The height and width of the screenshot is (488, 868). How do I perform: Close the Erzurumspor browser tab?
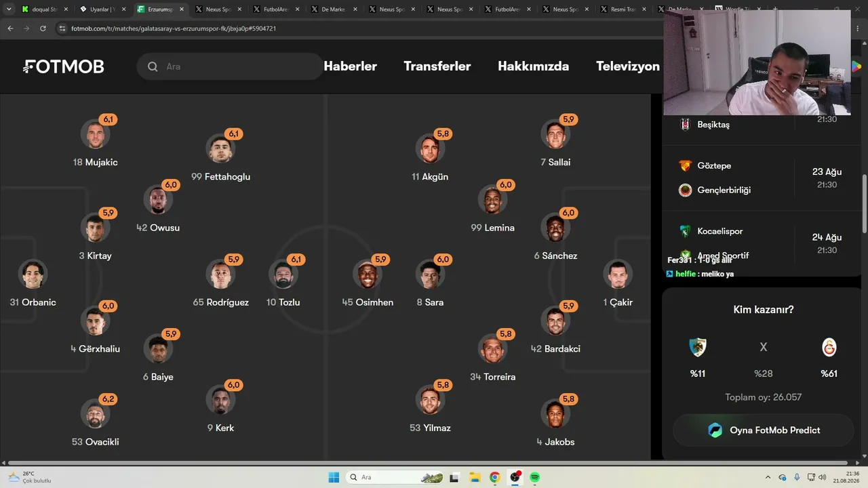[181, 9]
